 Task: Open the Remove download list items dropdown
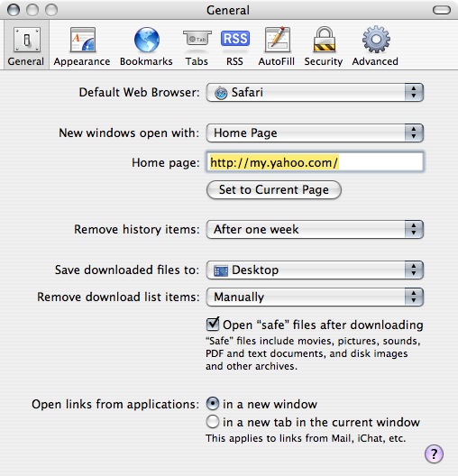pyautogui.click(x=315, y=297)
